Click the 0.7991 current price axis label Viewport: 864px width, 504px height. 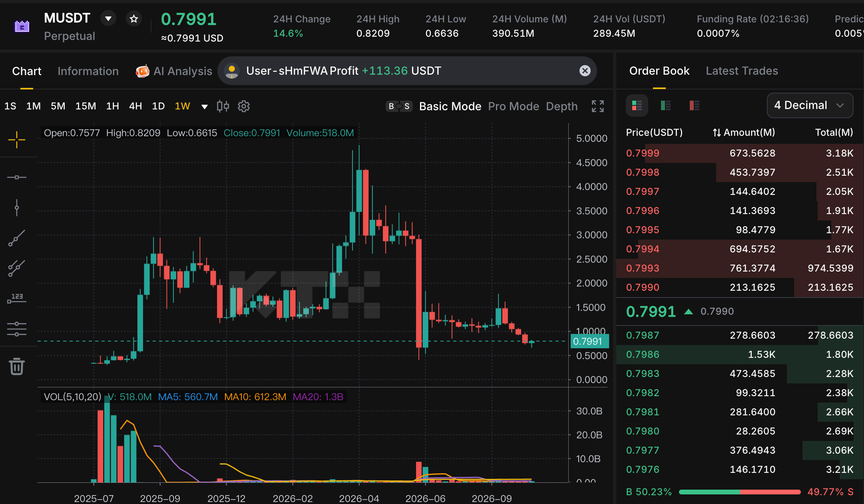pyautogui.click(x=589, y=341)
